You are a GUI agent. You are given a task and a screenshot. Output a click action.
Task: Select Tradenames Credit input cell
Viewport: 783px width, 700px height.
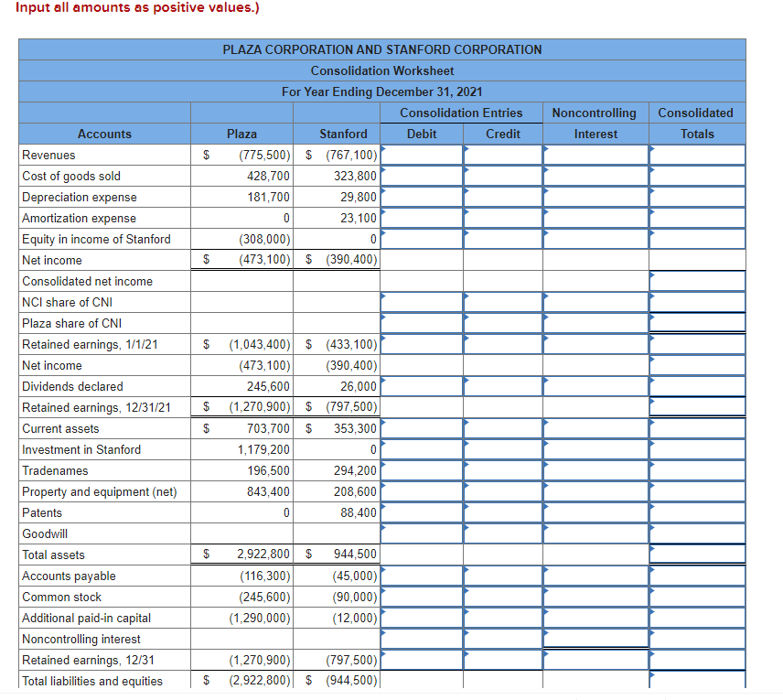503,470
